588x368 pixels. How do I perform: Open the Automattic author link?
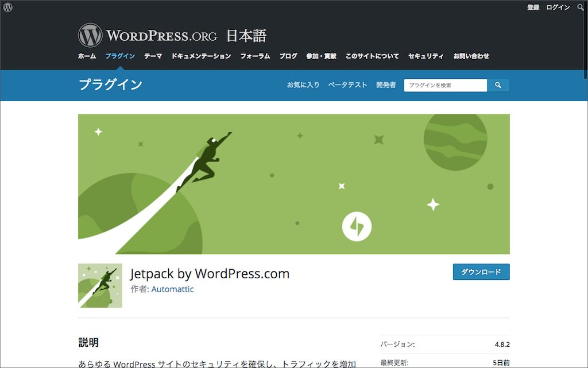172,289
